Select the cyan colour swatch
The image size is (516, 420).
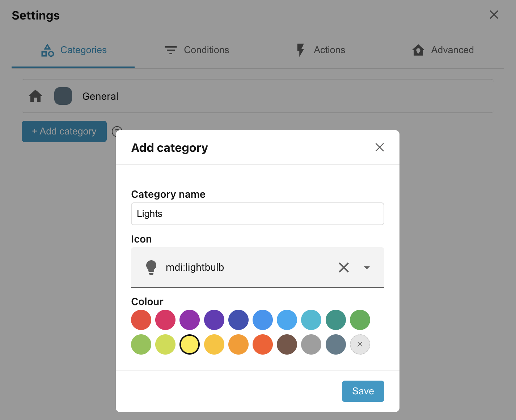[311, 320]
